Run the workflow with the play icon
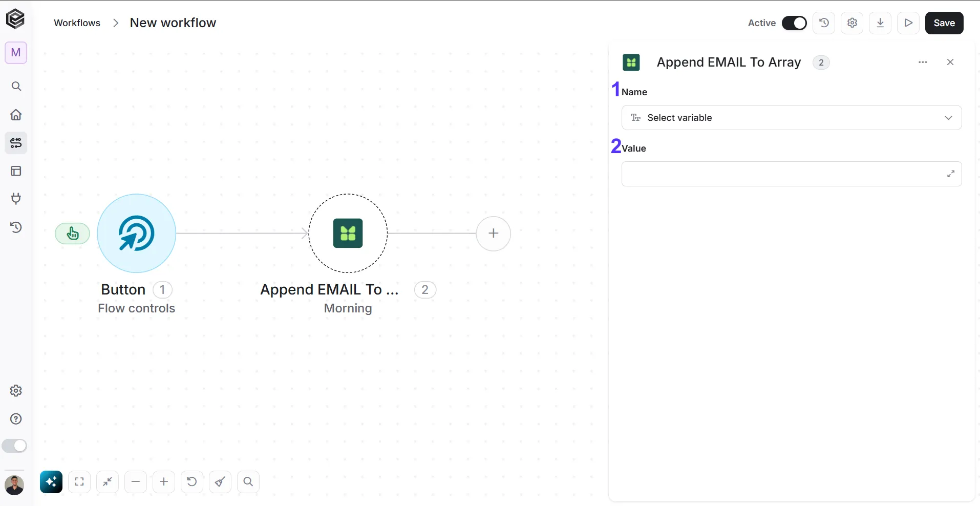The image size is (980, 506). point(908,23)
